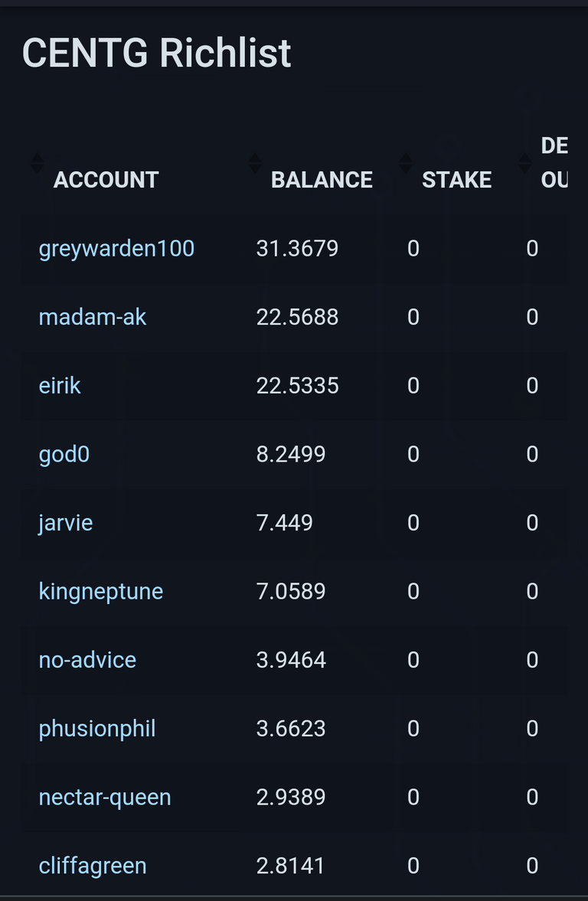Go to no-advice account
Image resolution: width=588 pixels, height=901 pixels.
(87, 660)
